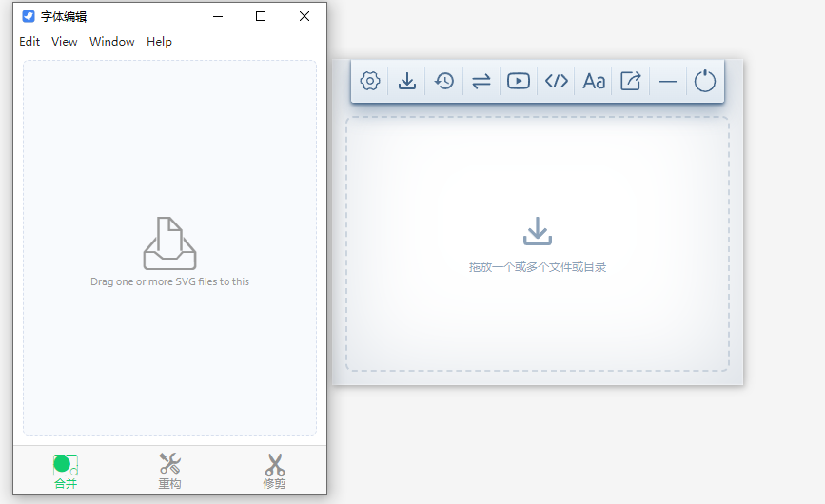Open the Help menu
The width and height of the screenshot is (825, 504).
[x=159, y=42]
